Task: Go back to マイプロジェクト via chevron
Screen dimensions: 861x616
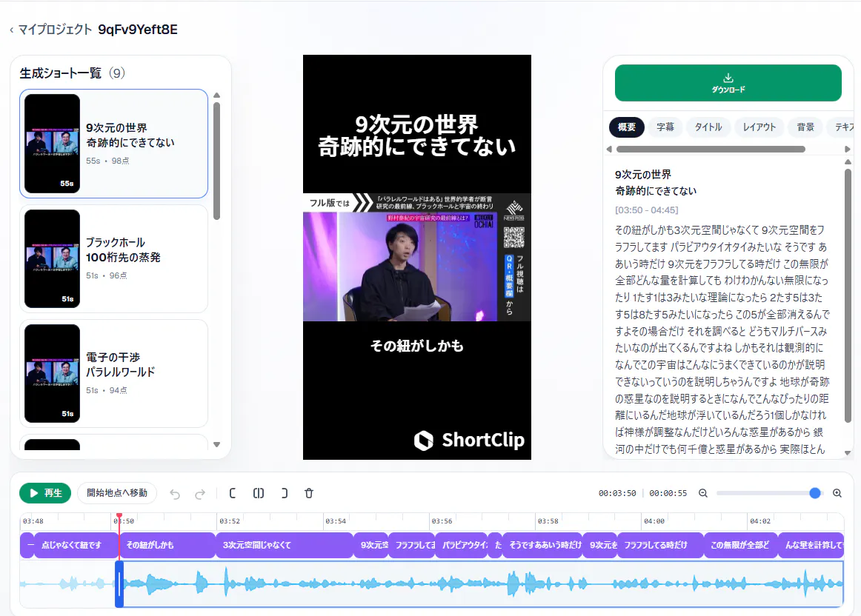Action: [x=12, y=30]
